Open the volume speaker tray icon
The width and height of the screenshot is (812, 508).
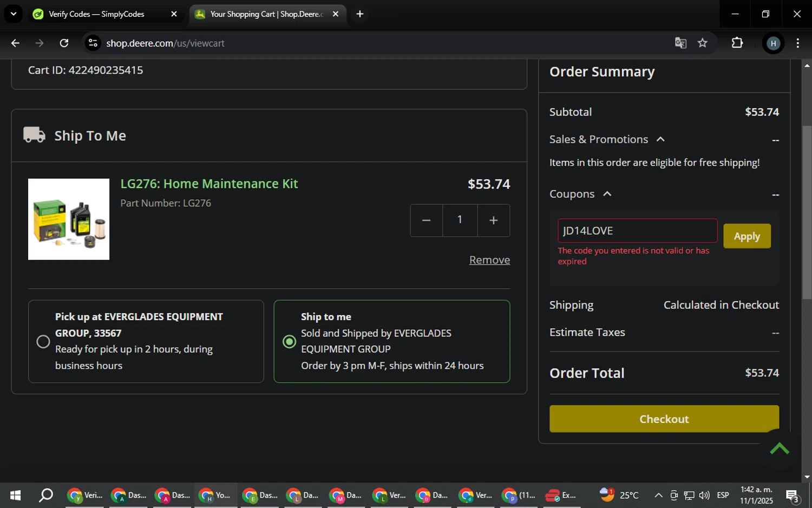point(704,495)
